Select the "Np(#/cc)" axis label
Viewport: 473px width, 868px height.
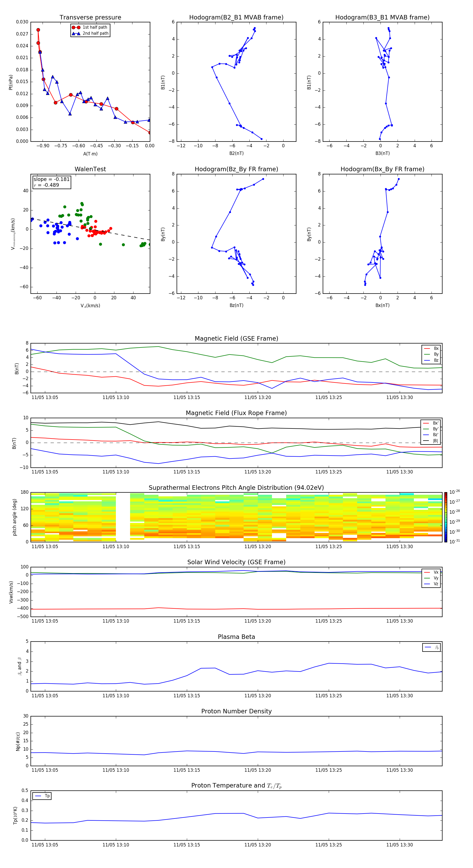pyautogui.click(x=18, y=741)
